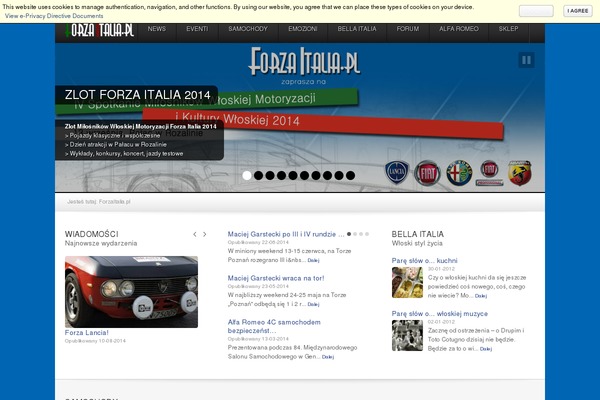
Task: Select first news pagination dot
Action: (x=349, y=234)
